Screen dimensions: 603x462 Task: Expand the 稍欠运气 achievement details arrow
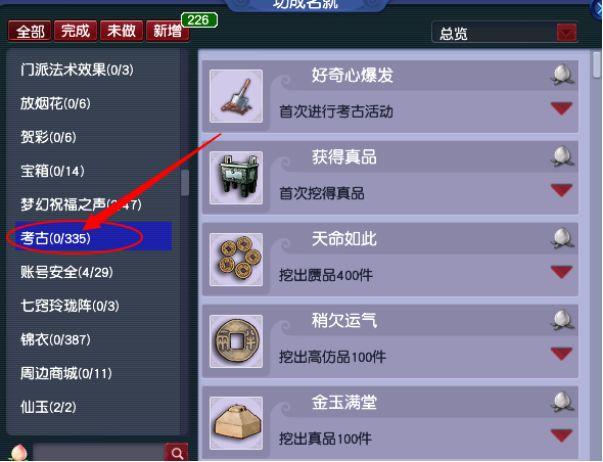(x=561, y=354)
